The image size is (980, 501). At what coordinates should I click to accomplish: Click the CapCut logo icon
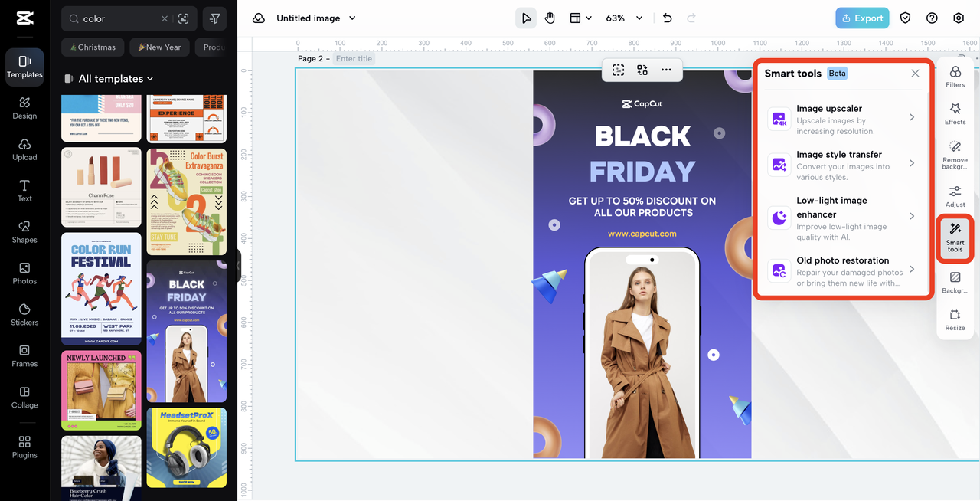click(x=24, y=18)
